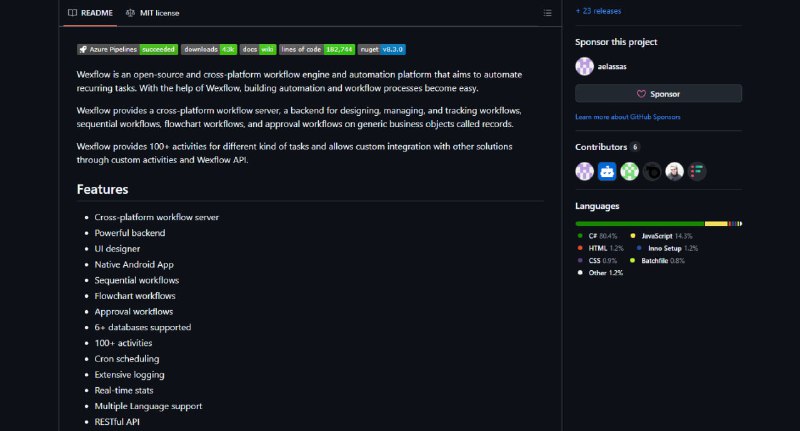Filter by Batchfile 0.8% language
800x431 pixels.
658,261
